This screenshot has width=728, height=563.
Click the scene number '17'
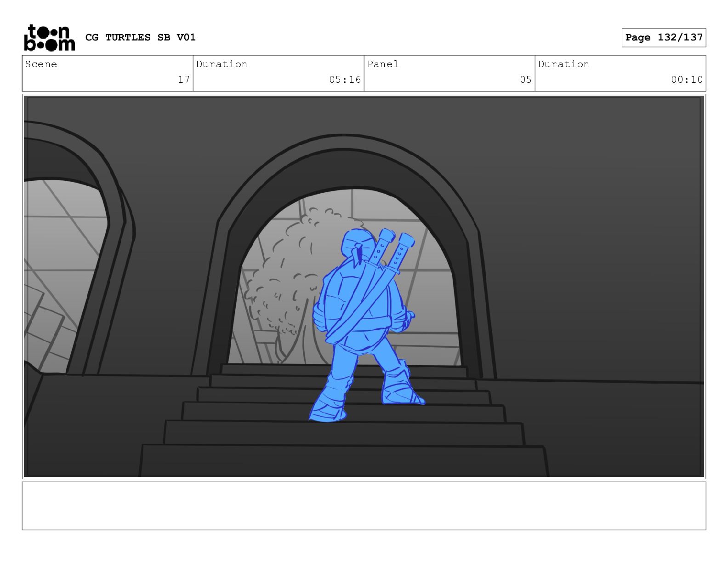(x=184, y=80)
